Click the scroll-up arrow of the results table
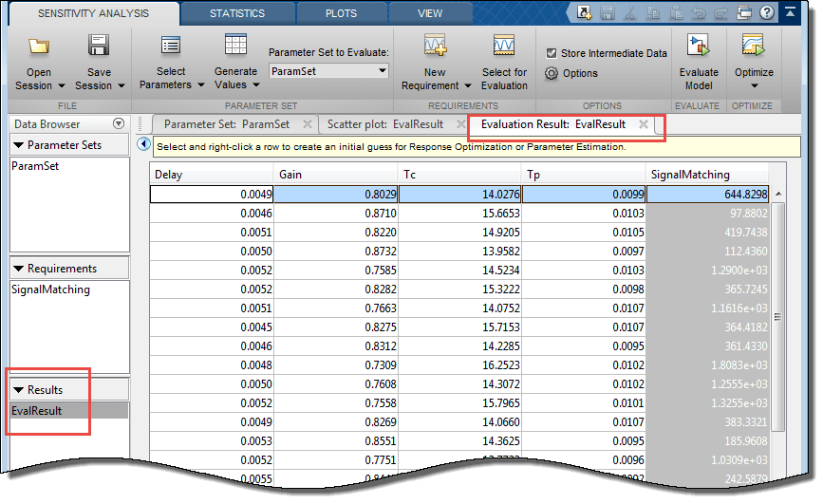The width and height of the screenshot is (823, 504). (x=778, y=195)
